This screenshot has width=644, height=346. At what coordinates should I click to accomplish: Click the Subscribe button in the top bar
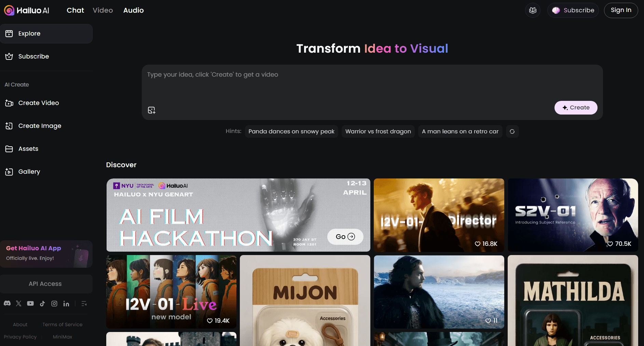[573, 10]
